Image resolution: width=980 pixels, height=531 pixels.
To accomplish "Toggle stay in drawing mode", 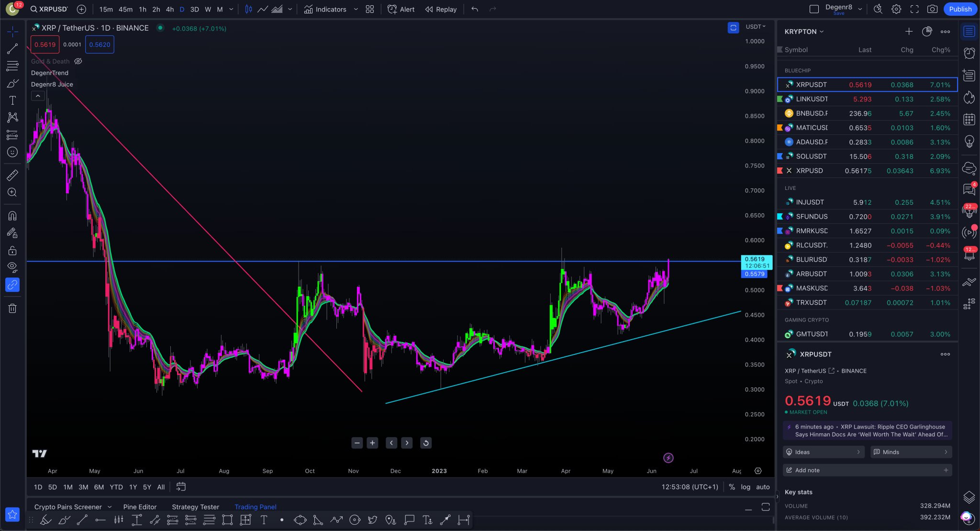I will (12, 233).
